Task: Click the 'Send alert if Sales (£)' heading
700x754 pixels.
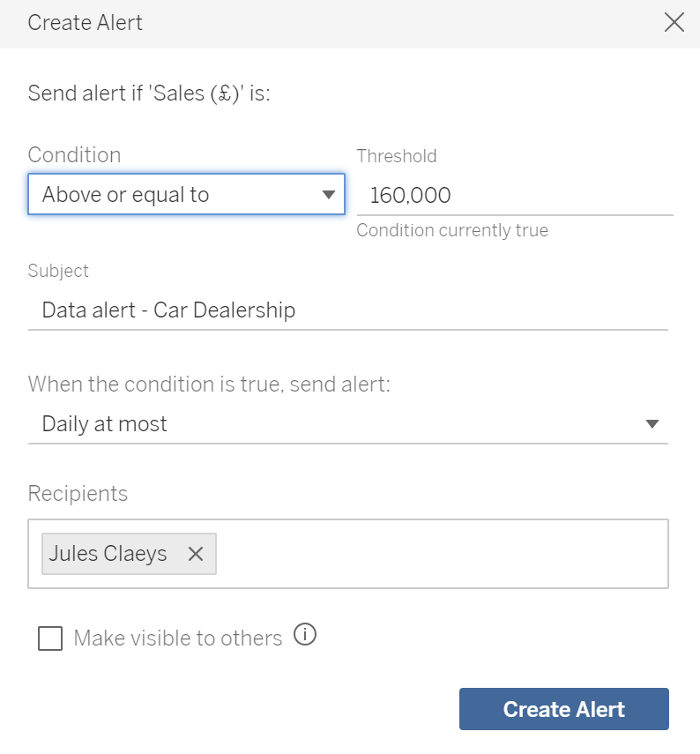Action: click(149, 93)
